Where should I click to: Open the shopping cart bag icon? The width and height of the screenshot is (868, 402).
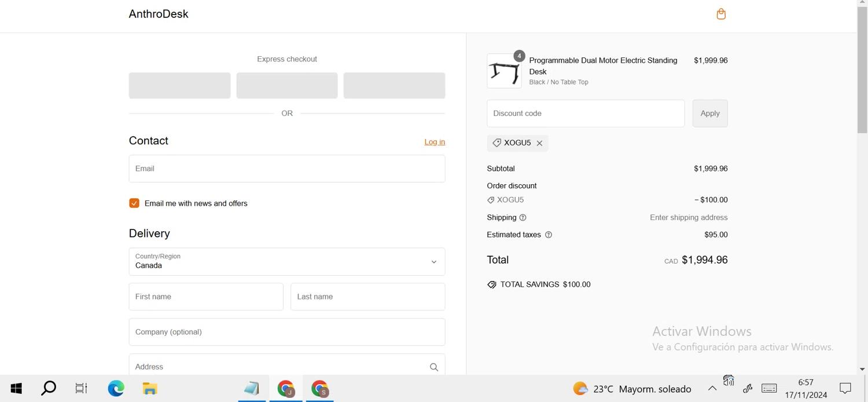point(721,14)
